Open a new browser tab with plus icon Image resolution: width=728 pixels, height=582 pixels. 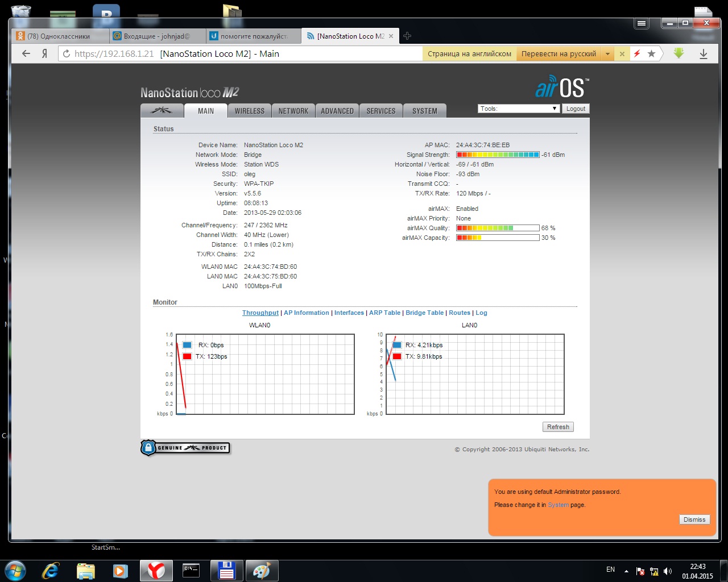click(x=407, y=36)
